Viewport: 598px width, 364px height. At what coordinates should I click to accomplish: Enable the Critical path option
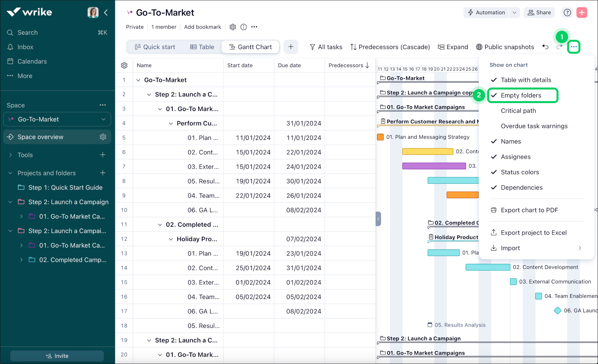[x=518, y=110]
